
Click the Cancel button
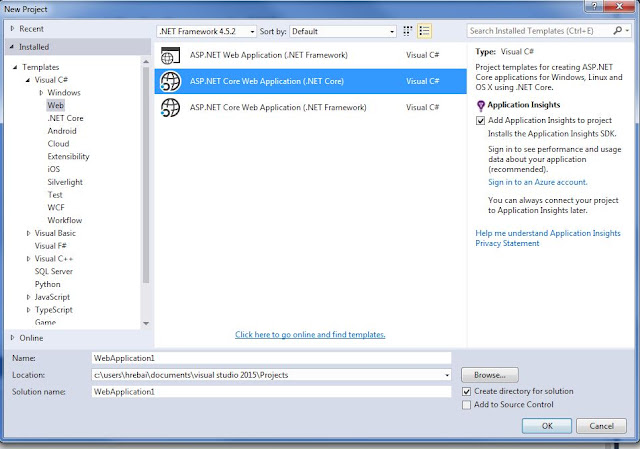[x=601, y=426]
